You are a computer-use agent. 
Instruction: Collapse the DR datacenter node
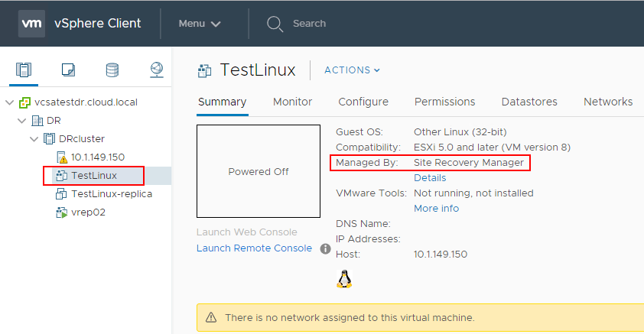(22, 121)
